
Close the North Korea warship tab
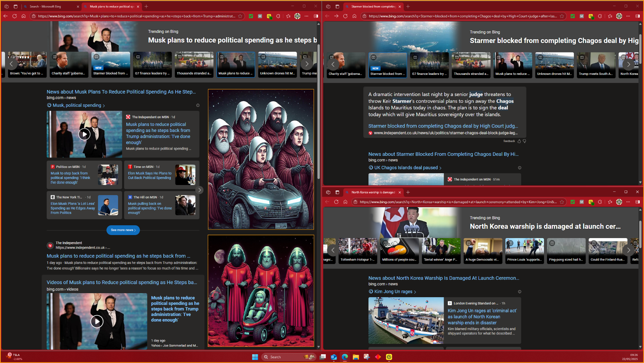click(x=400, y=192)
